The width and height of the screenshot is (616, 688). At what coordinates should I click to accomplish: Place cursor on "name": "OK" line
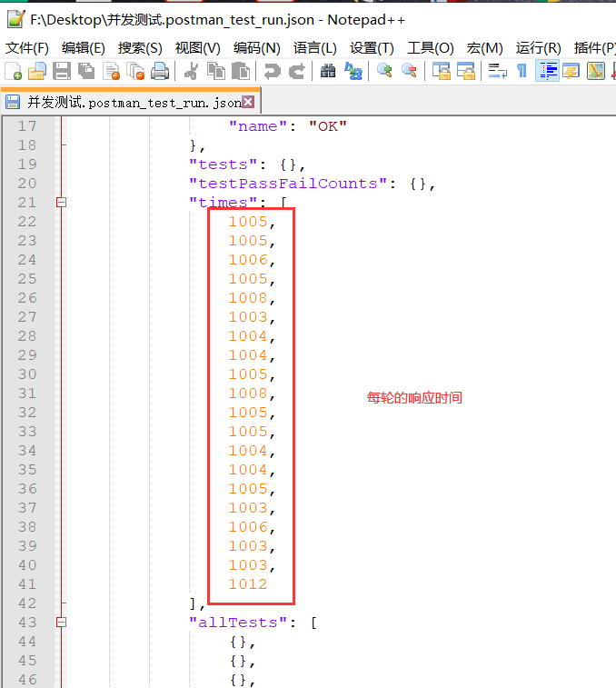pyautogui.click(x=288, y=126)
